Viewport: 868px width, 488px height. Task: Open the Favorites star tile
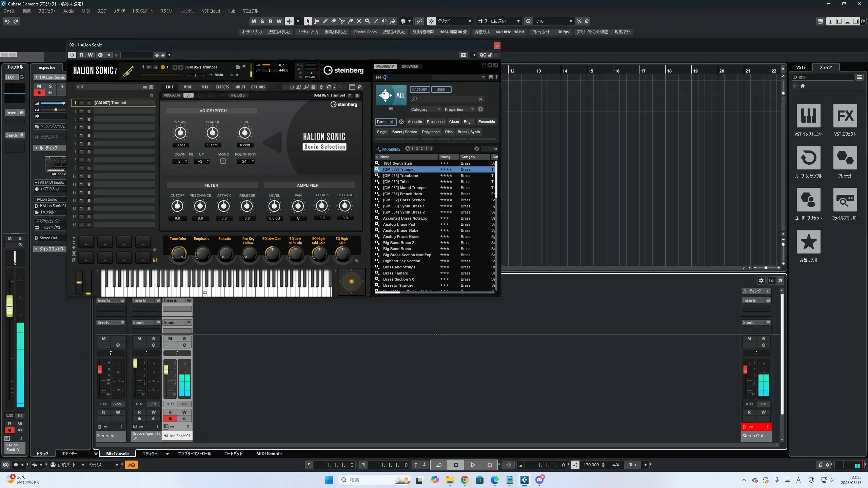click(808, 242)
